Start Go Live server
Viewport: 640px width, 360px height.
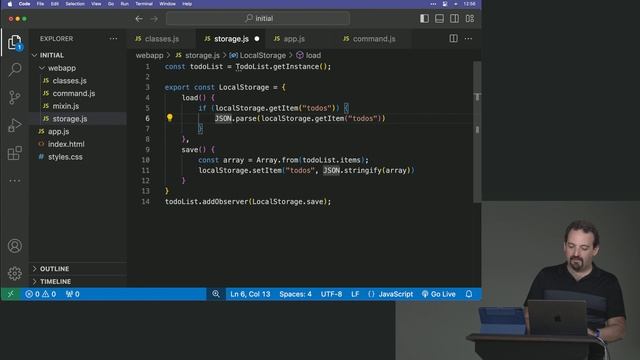pyautogui.click(x=438, y=294)
